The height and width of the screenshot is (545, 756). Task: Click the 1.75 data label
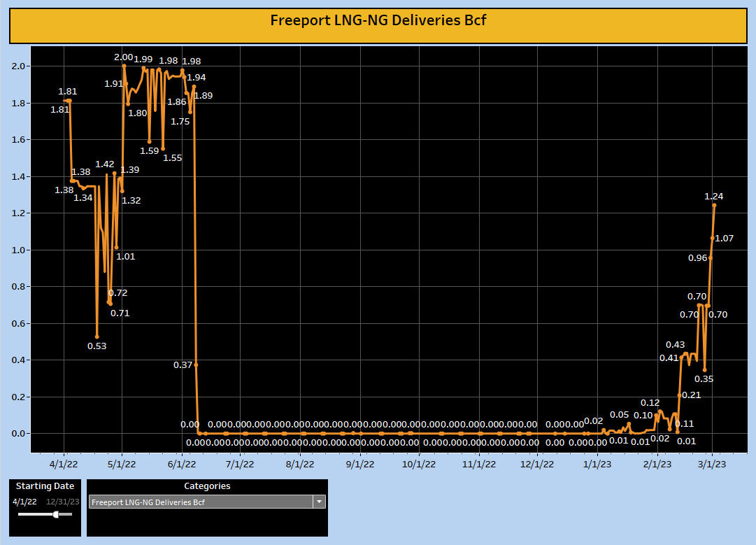point(180,122)
